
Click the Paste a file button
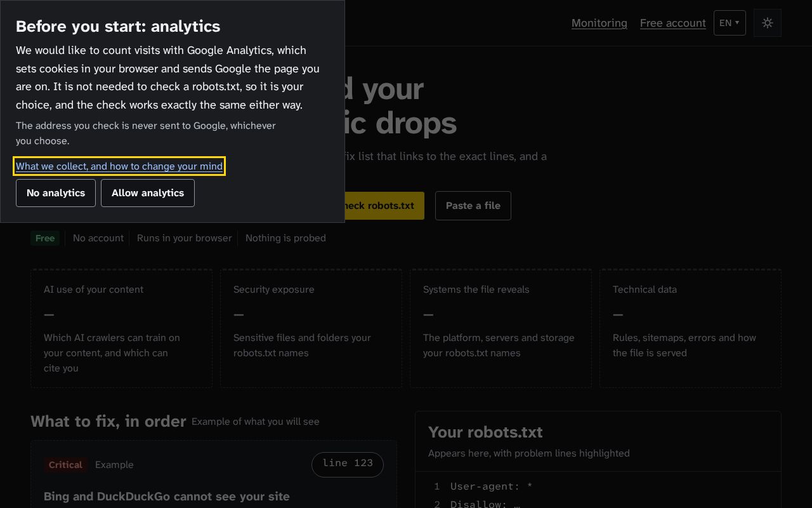click(x=473, y=206)
